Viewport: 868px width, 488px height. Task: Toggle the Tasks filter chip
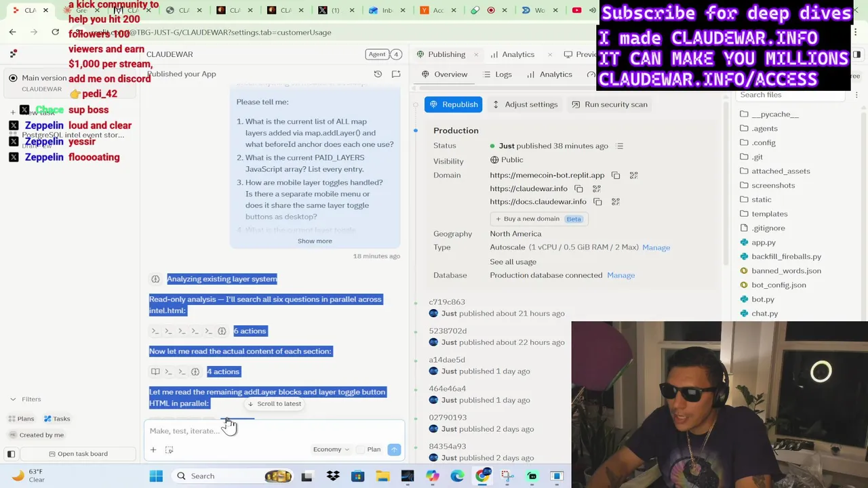click(57, 419)
